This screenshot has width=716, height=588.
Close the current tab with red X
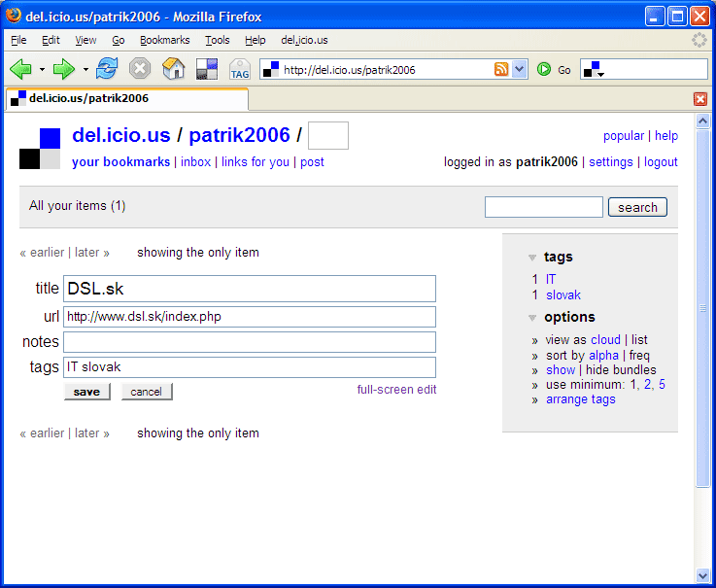click(700, 99)
